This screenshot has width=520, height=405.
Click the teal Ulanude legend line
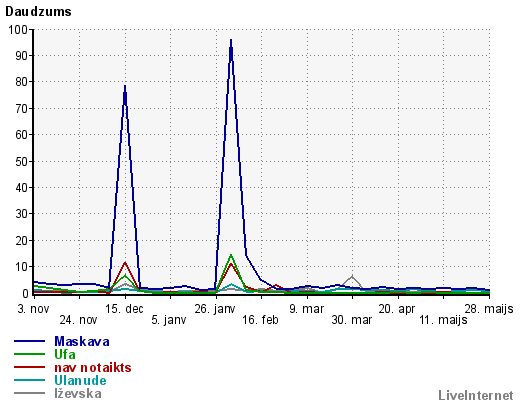[29, 380]
